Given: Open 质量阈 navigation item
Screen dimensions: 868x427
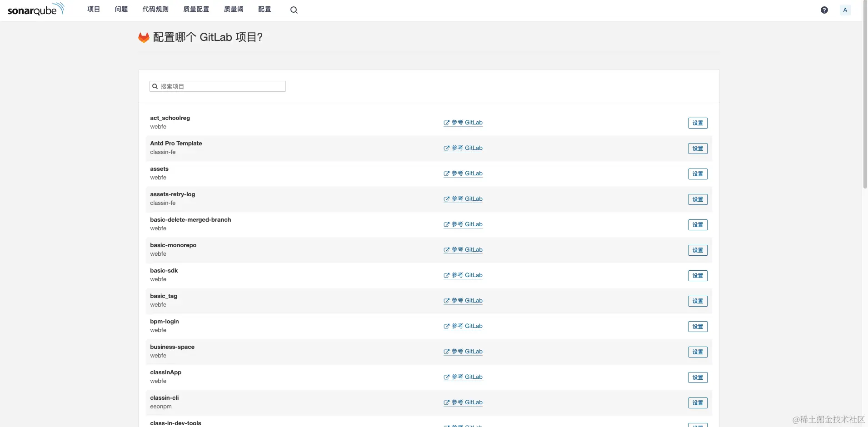Looking at the screenshot, I should [x=234, y=10].
